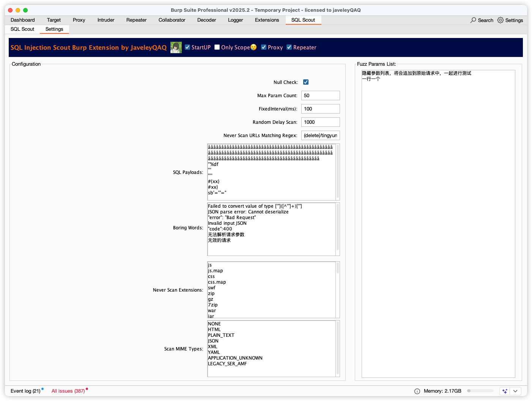Click the 'sb'="="' payload line
The image size is (532, 401).
217,193
